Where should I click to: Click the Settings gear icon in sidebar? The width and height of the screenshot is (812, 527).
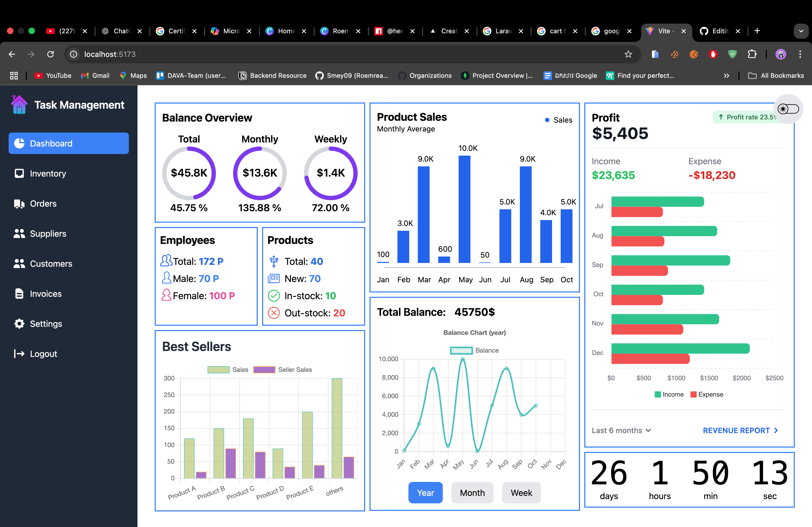pos(19,324)
